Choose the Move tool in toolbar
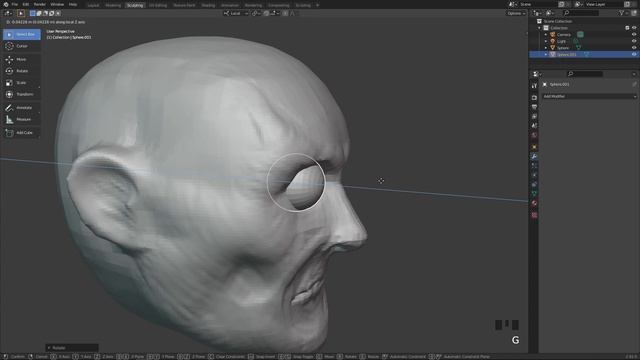Viewport: 640px width, 360px height. coord(22,59)
